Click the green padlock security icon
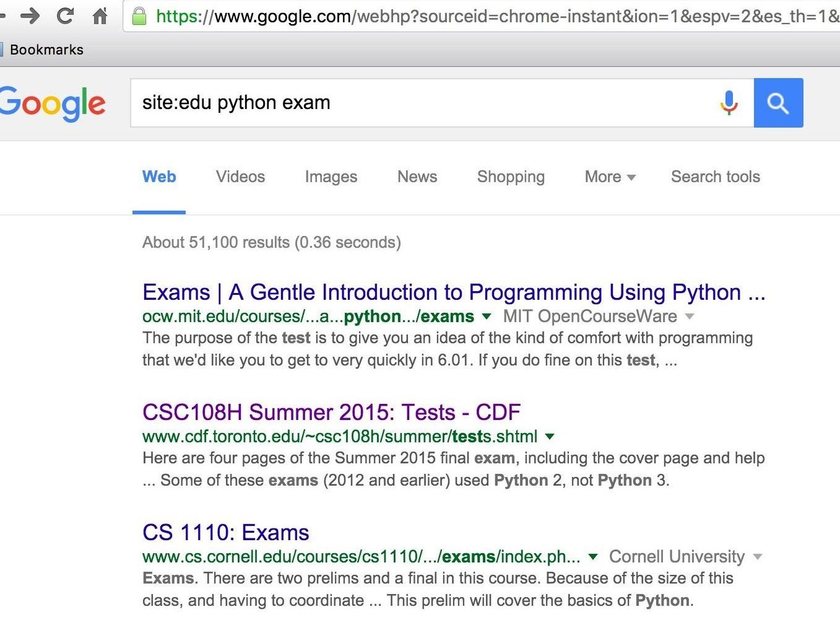Image resolution: width=840 pixels, height=630 pixels. 140,15
